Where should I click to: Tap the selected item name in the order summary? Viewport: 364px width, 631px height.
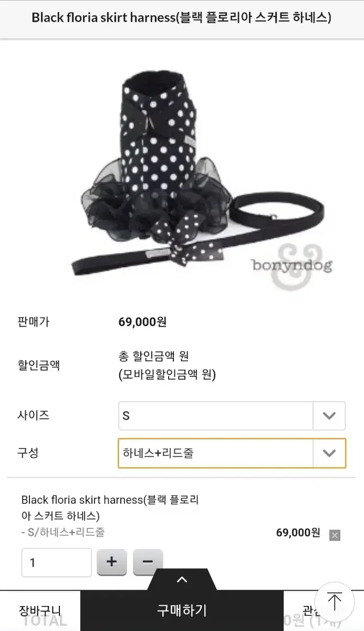[110, 507]
